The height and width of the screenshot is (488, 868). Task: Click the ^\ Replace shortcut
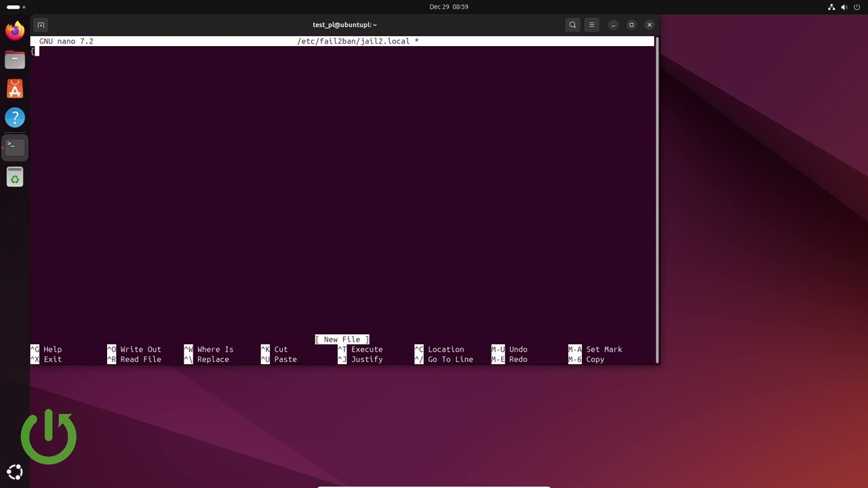pyautogui.click(x=207, y=360)
